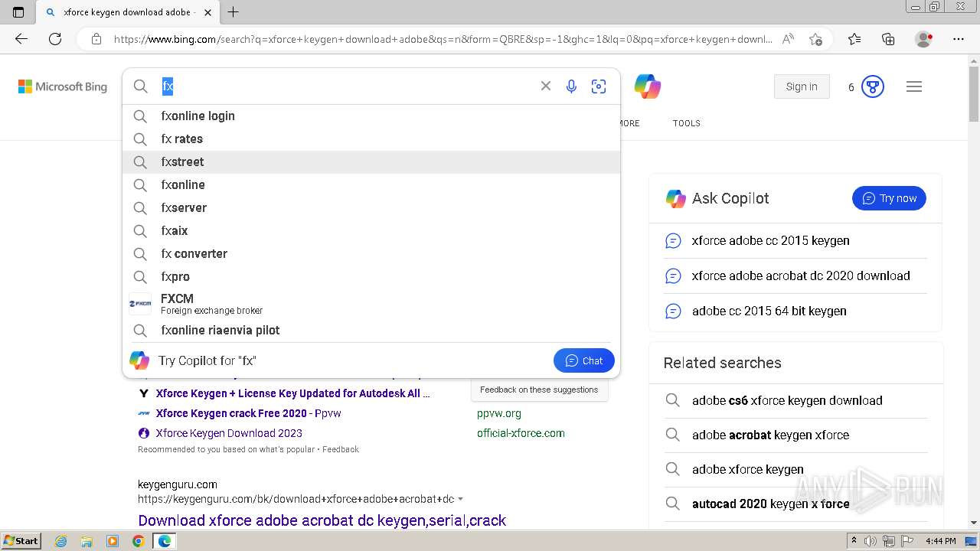Open Bing hamburger settings menu
This screenshot has height=551, width=980.
click(x=914, y=86)
